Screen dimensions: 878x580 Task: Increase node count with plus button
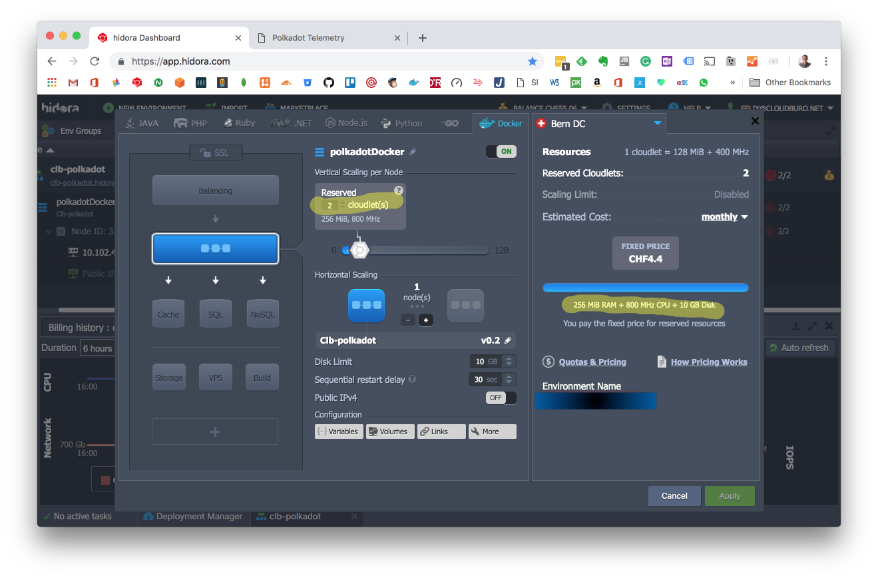point(426,320)
